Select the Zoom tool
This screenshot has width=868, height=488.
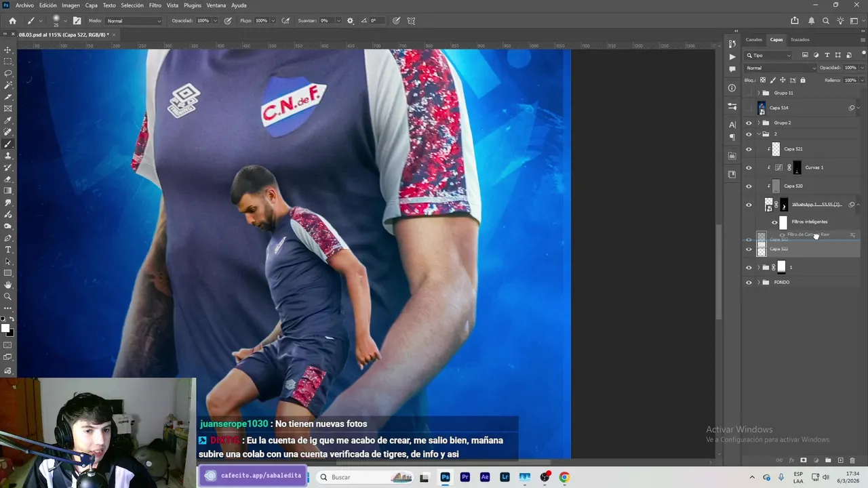pyautogui.click(x=8, y=297)
